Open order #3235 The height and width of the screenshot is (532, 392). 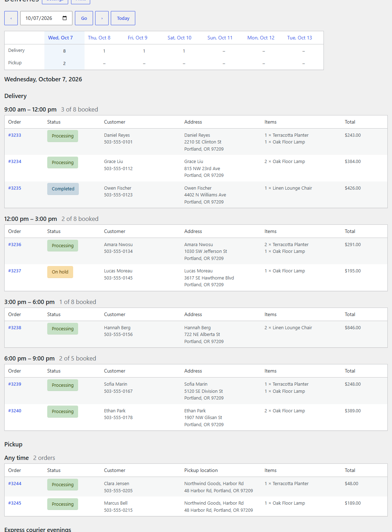coord(15,188)
